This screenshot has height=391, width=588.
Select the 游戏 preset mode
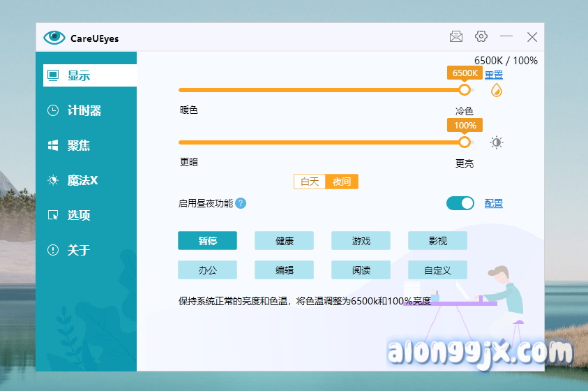[x=361, y=241]
